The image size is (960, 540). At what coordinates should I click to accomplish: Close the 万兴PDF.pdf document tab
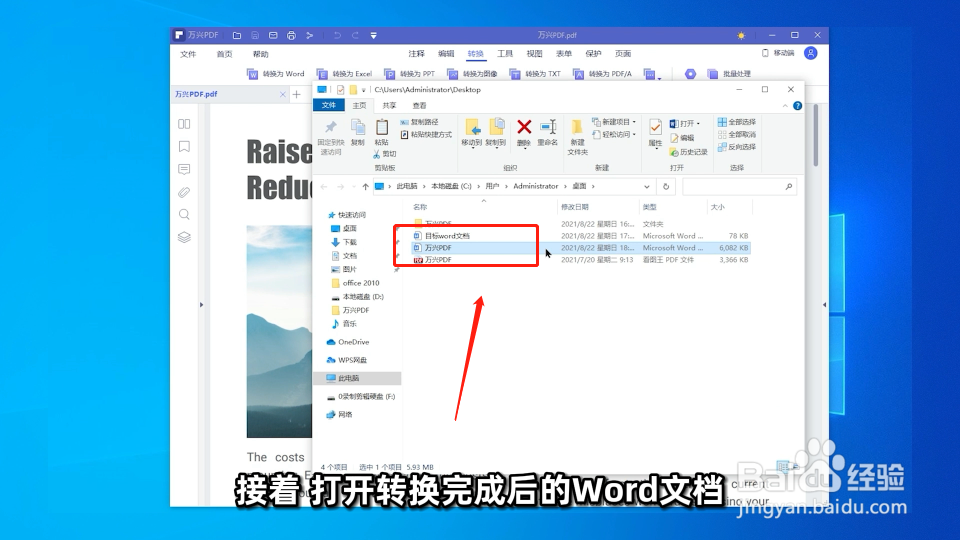(282, 94)
